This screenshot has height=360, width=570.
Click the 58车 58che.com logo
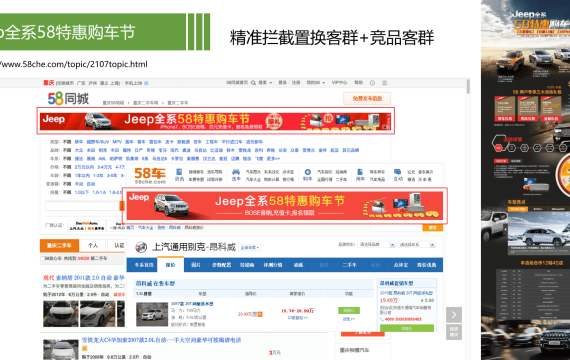coord(150,175)
